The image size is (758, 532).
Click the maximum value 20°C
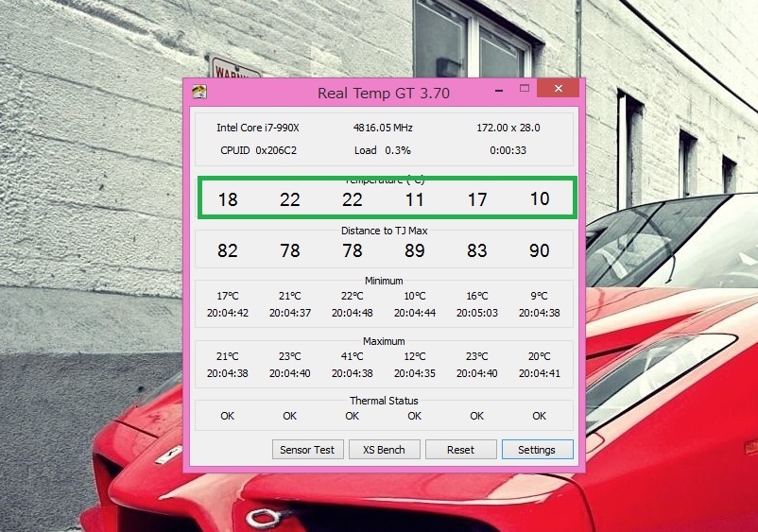(x=540, y=356)
